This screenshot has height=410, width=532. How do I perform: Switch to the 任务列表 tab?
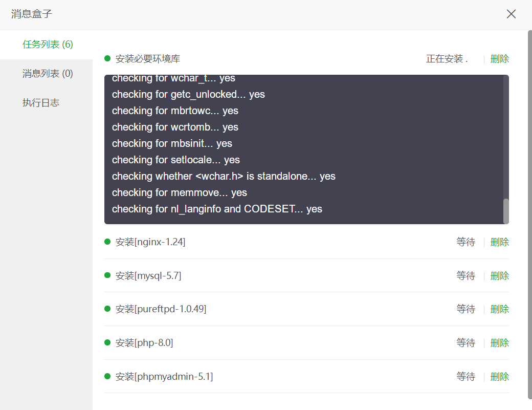coord(48,45)
